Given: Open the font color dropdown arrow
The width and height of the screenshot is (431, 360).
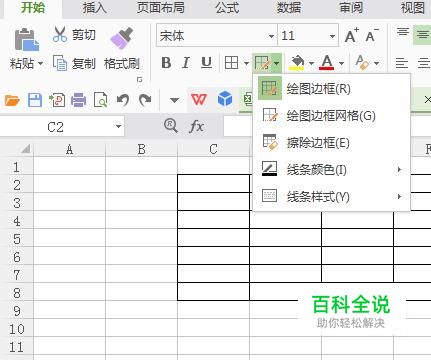Looking at the screenshot, I should pos(341,63).
